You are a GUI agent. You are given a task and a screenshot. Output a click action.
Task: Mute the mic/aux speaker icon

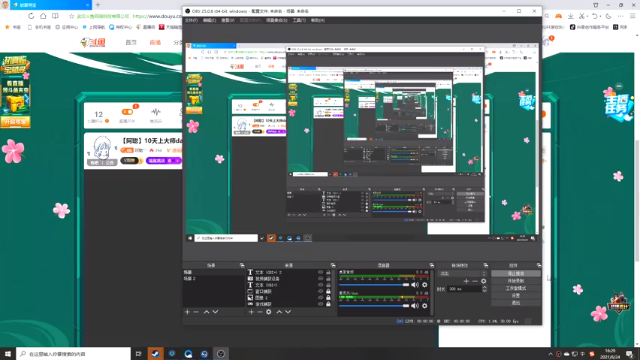[x=415, y=306]
